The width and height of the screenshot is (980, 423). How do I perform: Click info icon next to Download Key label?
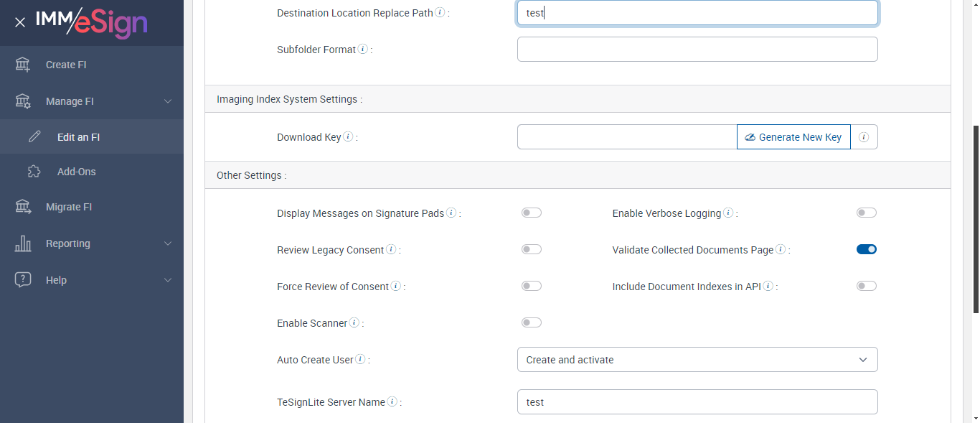click(348, 137)
